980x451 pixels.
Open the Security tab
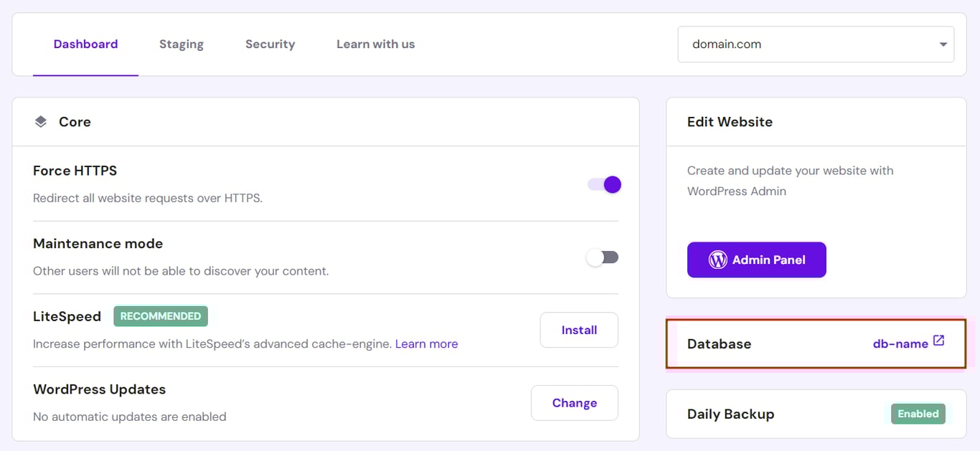(270, 44)
